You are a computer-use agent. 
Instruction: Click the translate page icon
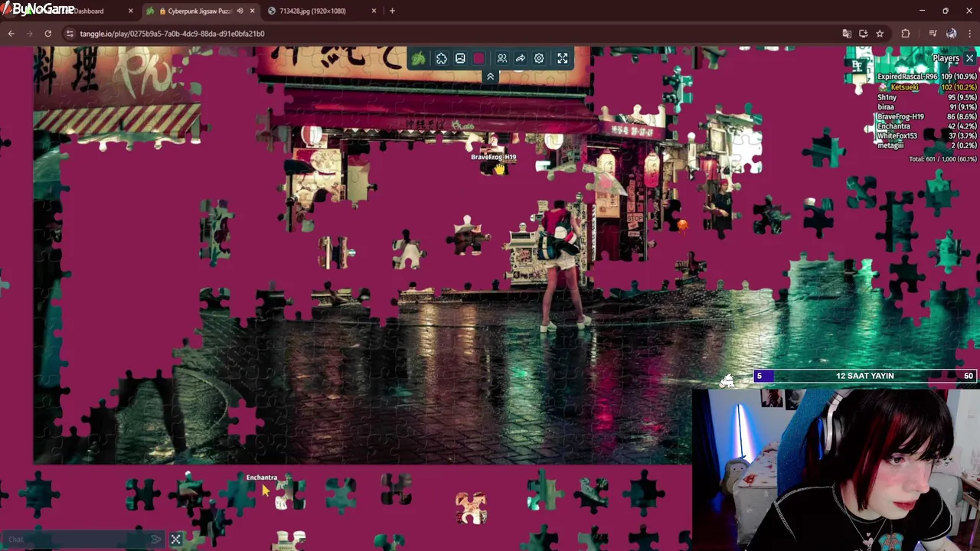click(x=846, y=34)
